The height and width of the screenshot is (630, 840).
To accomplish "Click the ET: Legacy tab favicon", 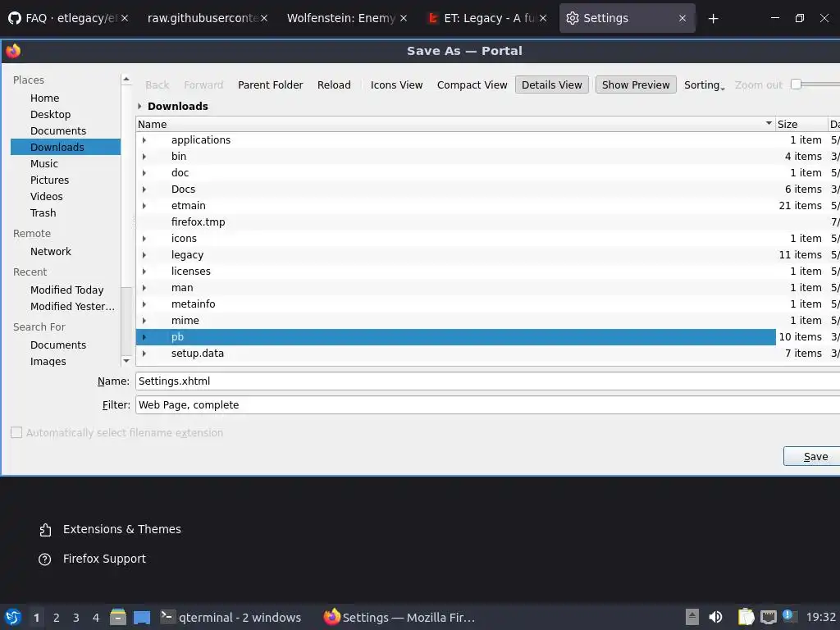I will click(x=432, y=18).
